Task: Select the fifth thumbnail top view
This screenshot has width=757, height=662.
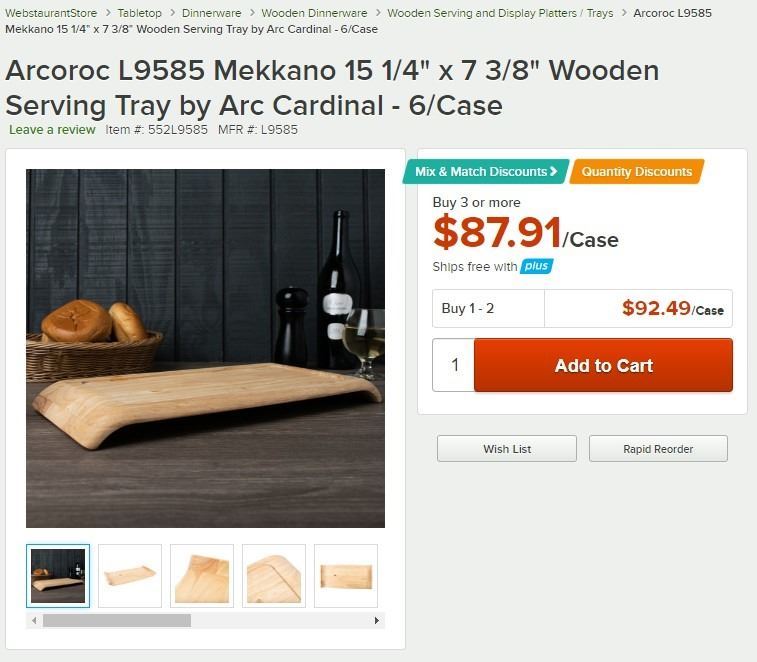Action: point(346,576)
